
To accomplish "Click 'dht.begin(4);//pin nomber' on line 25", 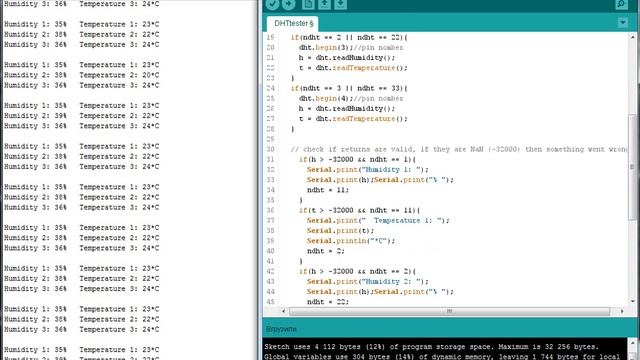I will click(x=351, y=98).
